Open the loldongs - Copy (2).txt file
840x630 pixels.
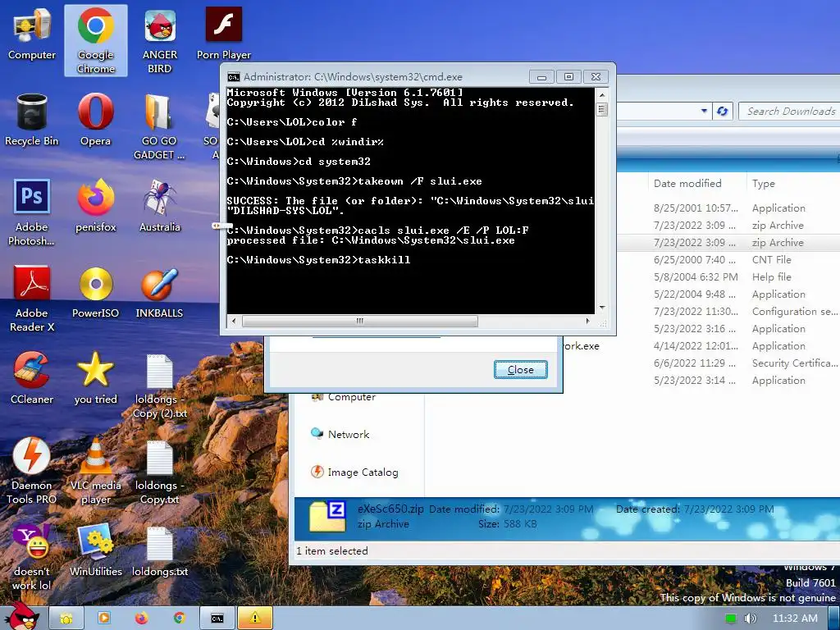160,386
